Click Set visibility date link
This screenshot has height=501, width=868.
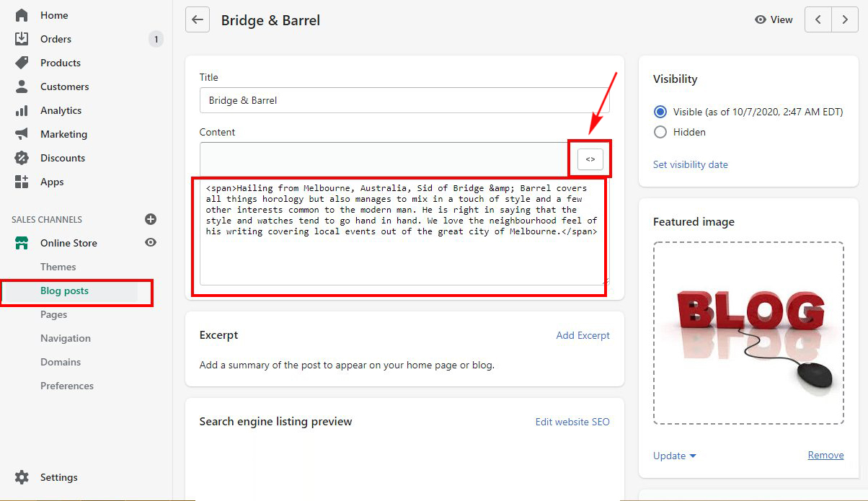click(x=690, y=164)
